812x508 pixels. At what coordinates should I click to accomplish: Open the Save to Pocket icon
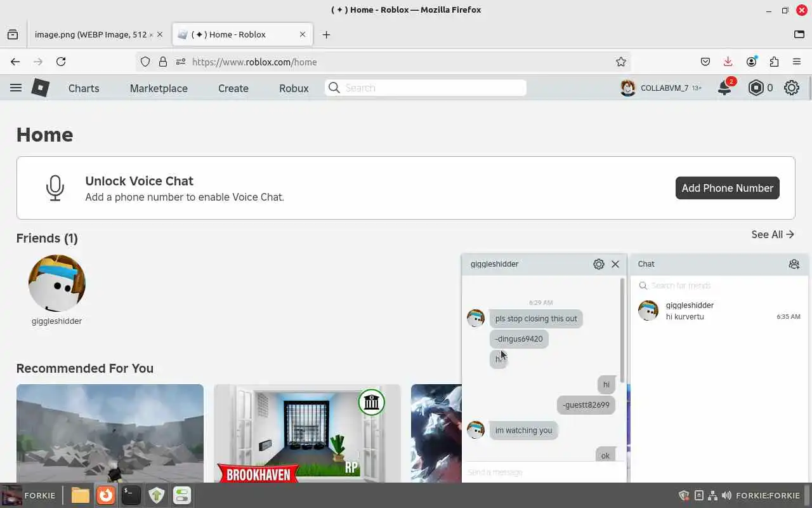(705, 62)
